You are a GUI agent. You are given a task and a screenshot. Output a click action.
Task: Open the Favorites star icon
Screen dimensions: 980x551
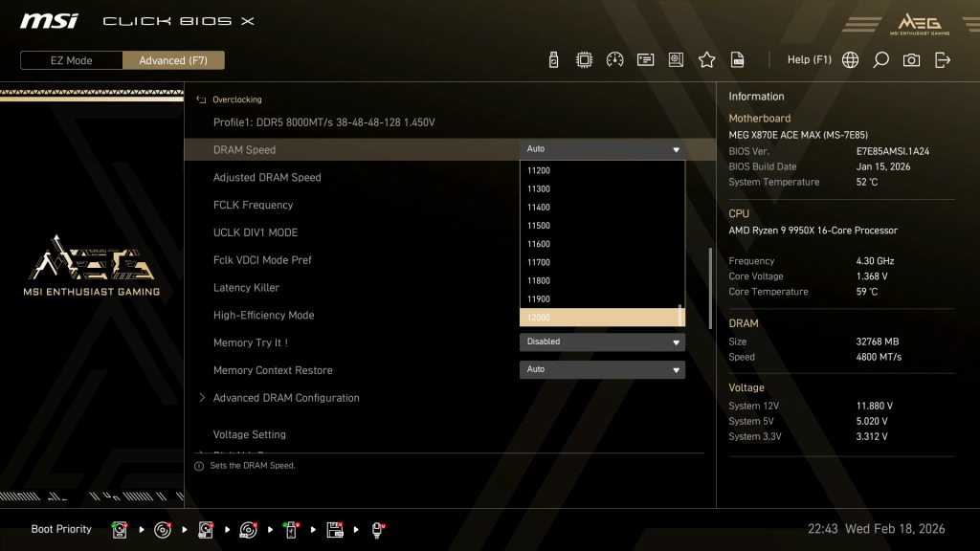[706, 60]
